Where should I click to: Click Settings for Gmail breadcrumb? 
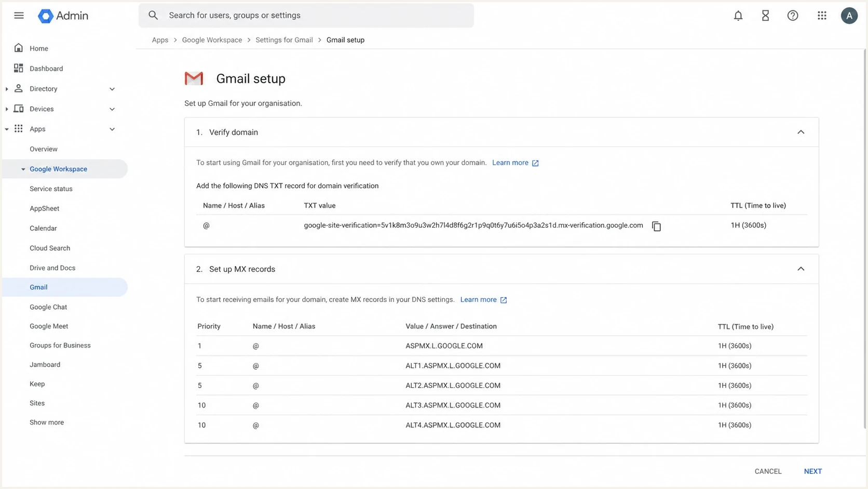(284, 40)
